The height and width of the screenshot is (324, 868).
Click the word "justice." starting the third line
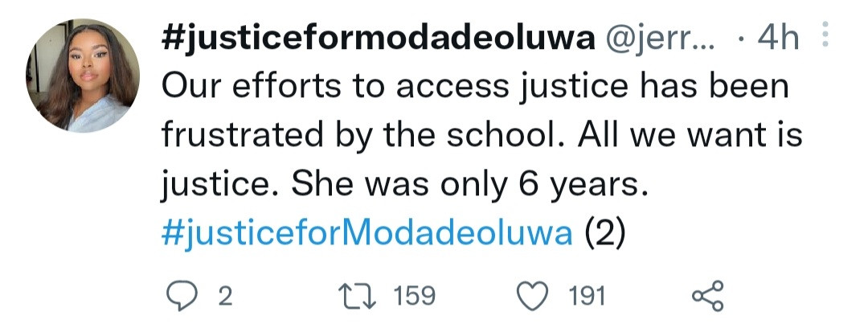[x=213, y=186]
